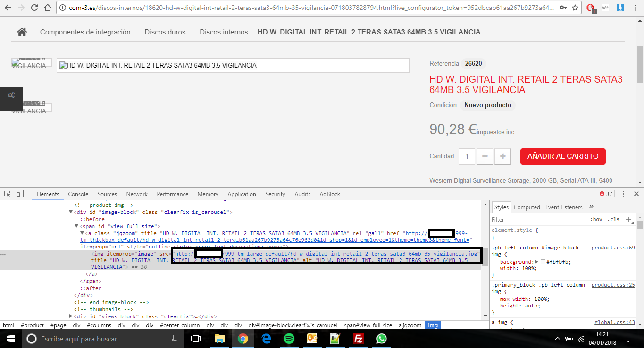Open actions menu for selected img node
The height and width of the screenshot is (350, 644).
(x=3, y=254)
